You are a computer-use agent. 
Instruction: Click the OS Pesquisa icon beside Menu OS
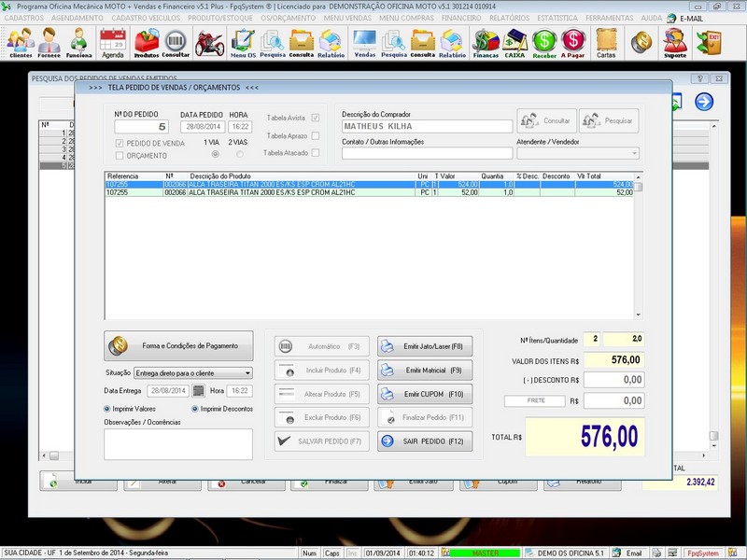pyautogui.click(x=273, y=43)
